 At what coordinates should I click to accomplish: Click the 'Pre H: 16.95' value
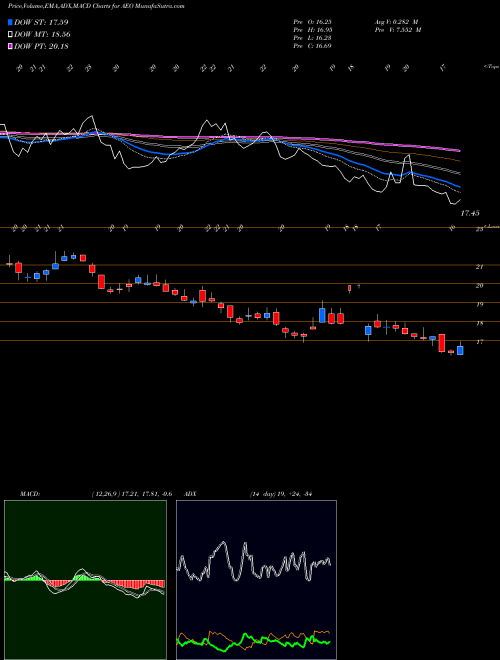[x=312, y=30]
